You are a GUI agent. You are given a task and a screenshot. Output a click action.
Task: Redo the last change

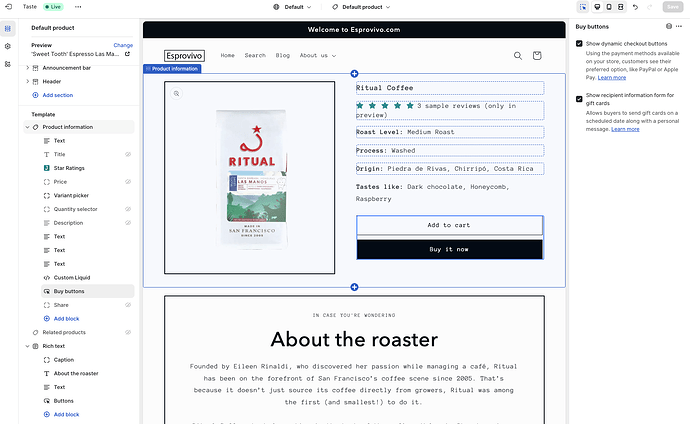click(x=650, y=7)
